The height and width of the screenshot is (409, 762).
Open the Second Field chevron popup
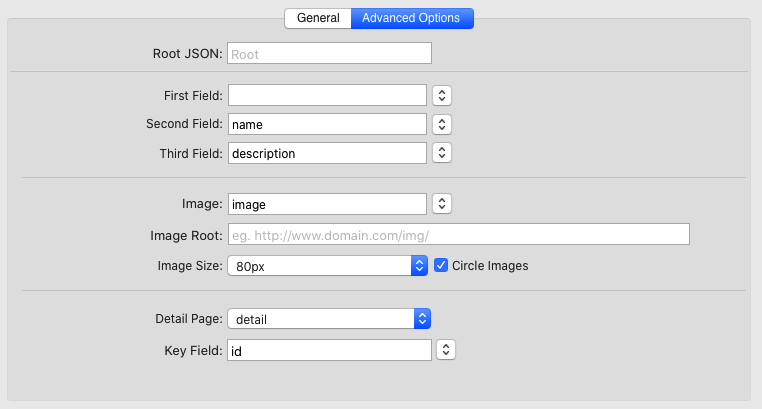pyautogui.click(x=442, y=125)
